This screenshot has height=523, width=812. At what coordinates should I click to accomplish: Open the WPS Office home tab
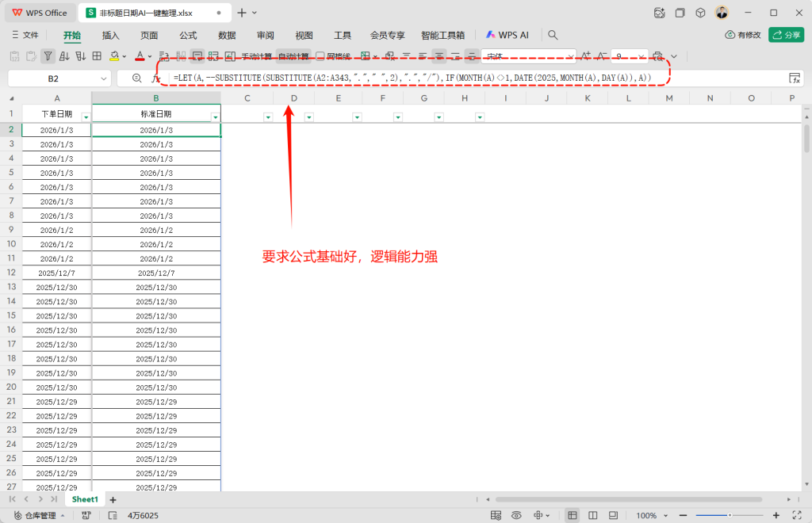point(40,13)
